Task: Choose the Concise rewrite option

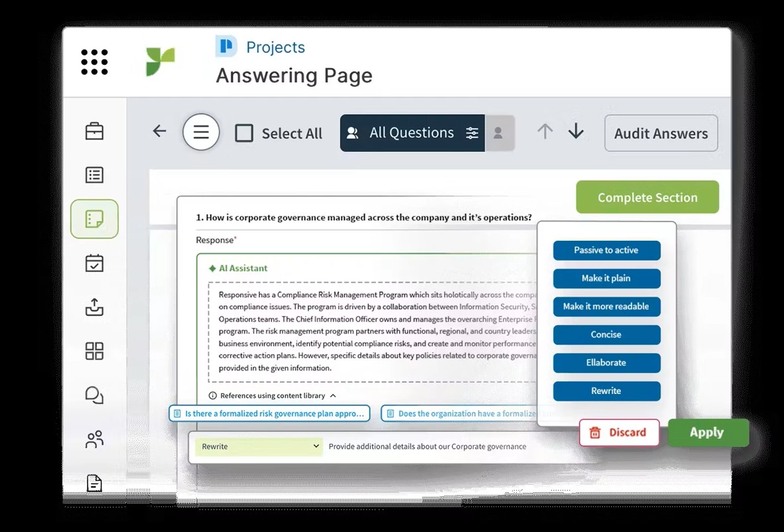Action: [606, 334]
